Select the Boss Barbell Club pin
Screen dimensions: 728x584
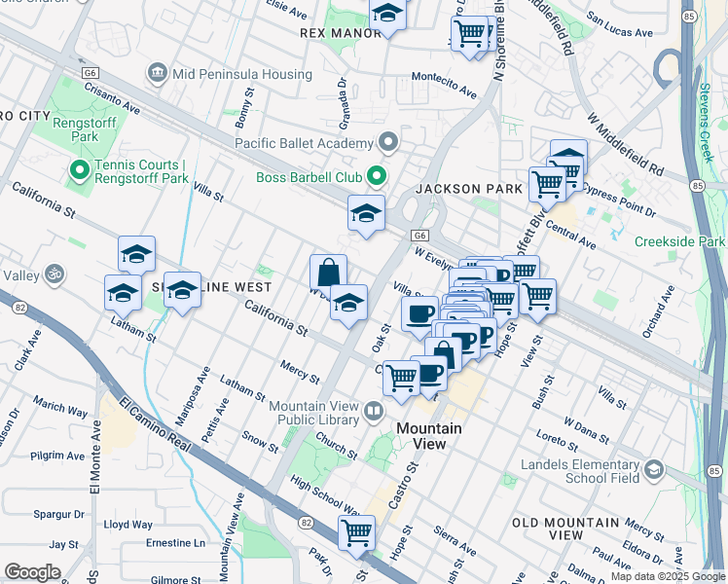pos(376,177)
